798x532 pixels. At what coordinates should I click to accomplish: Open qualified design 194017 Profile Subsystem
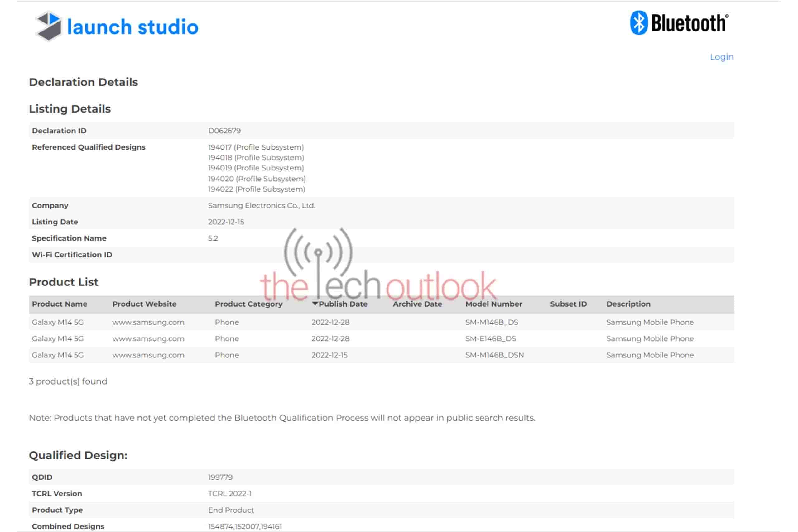[256, 147]
